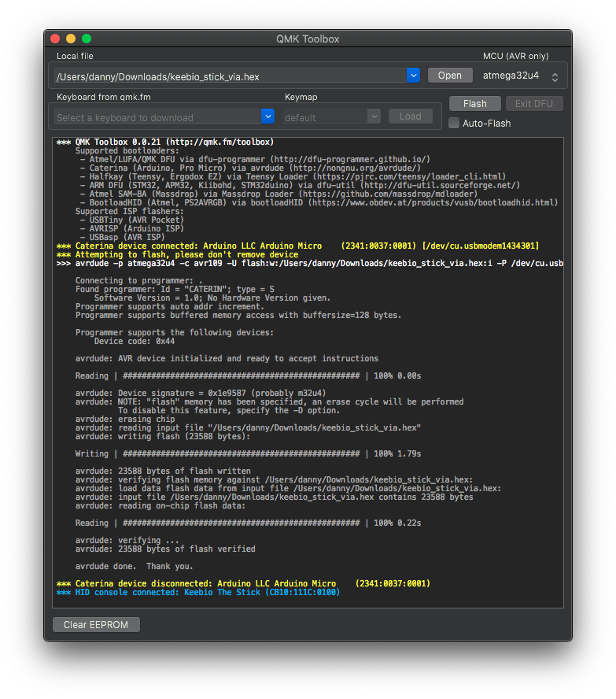Click the QMK Toolbox title bar
The height and width of the screenshot is (699, 616).
308,39
